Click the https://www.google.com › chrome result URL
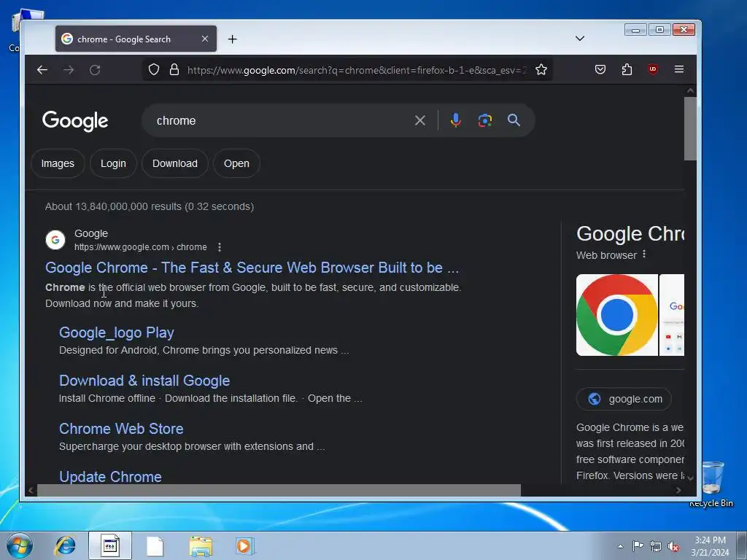Screen dimensions: 747x560 click(141, 247)
